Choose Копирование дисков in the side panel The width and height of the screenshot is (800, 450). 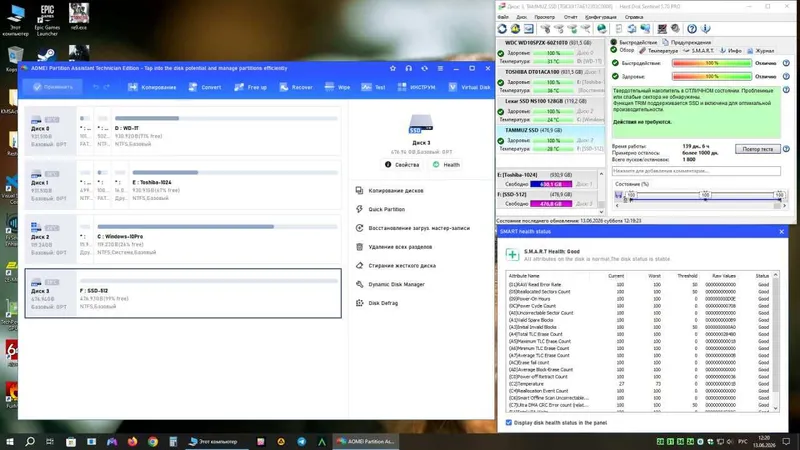pos(389,190)
